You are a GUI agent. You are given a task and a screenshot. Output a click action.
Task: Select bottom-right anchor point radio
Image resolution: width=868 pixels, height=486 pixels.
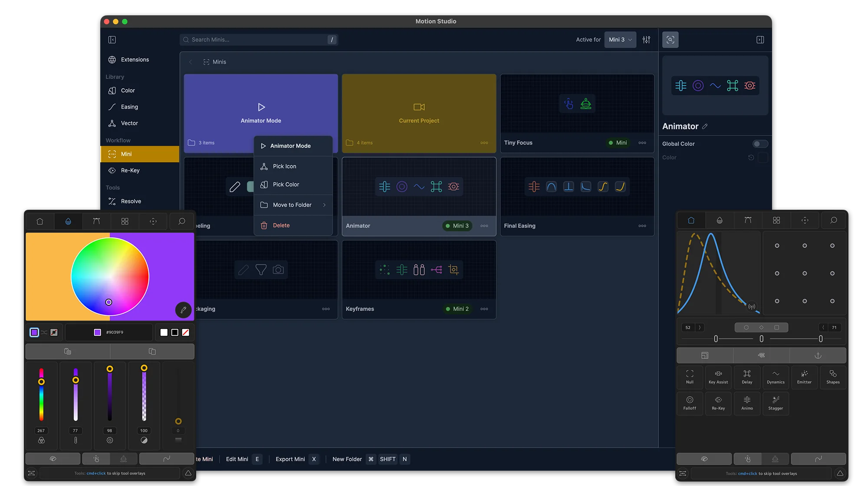coord(832,301)
